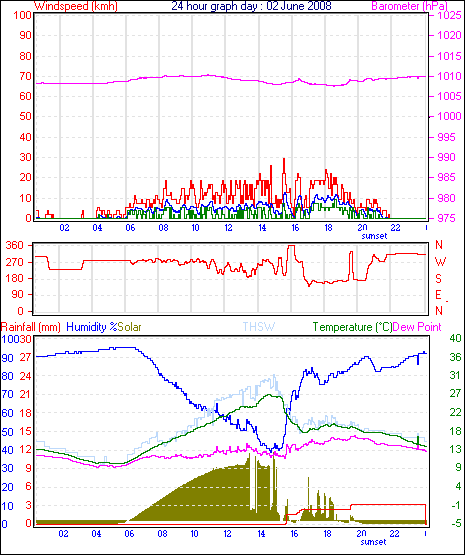
Task: Click the 270 wind direction scale value
Action: coord(15,262)
